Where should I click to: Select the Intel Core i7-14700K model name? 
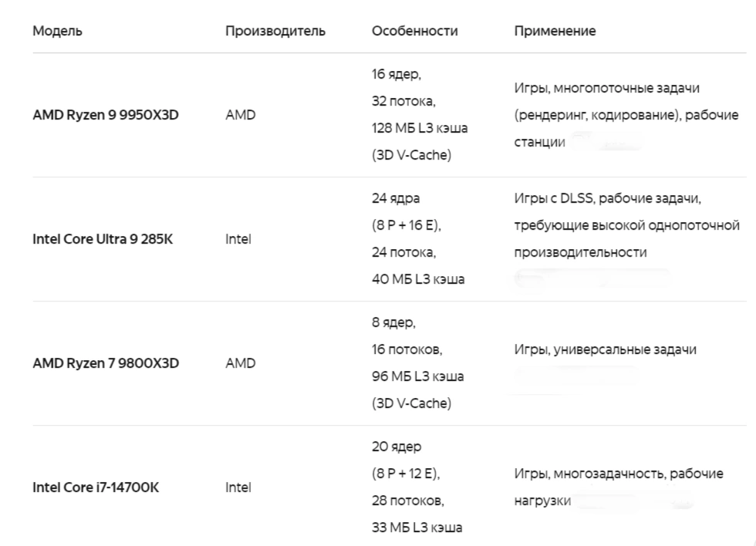(96, 487)
